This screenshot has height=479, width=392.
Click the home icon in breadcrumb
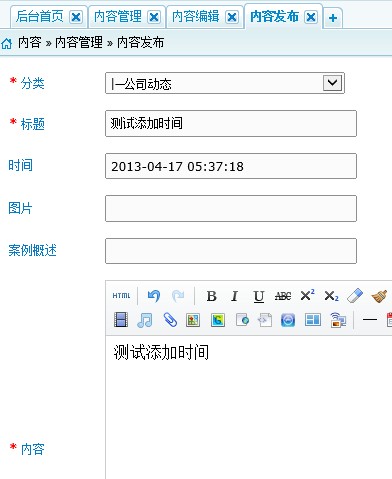(6, 43)
